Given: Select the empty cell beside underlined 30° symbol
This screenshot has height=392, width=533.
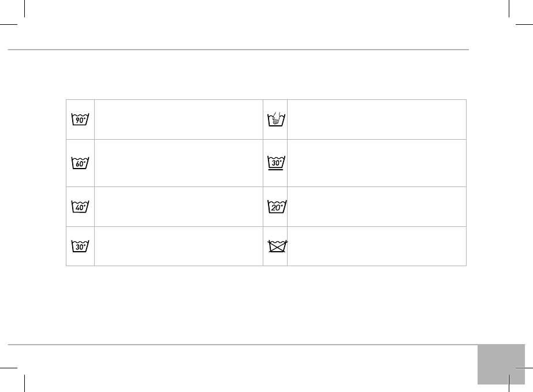Looking at the screenshot, I should click(376, 163).
